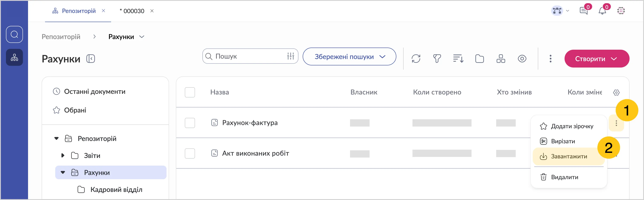
Task: Tick the Акт виконаних робіт checkbox
Action: [x=190, y=154]
